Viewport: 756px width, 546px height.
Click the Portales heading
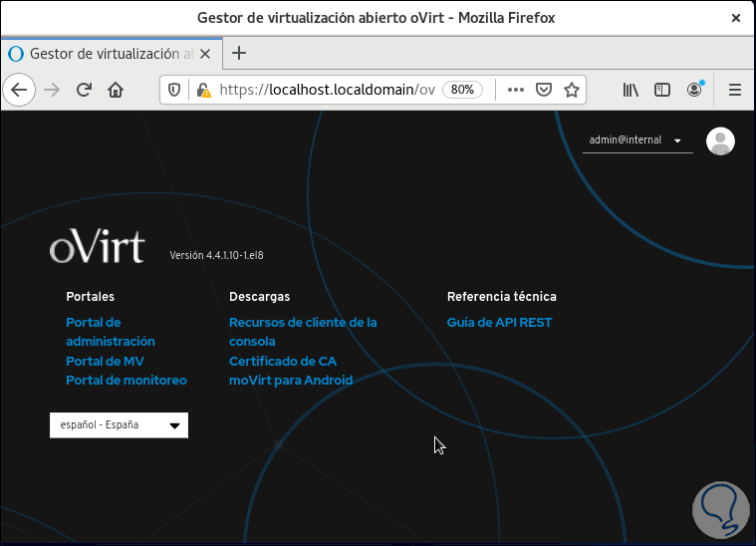pos(91,296)
